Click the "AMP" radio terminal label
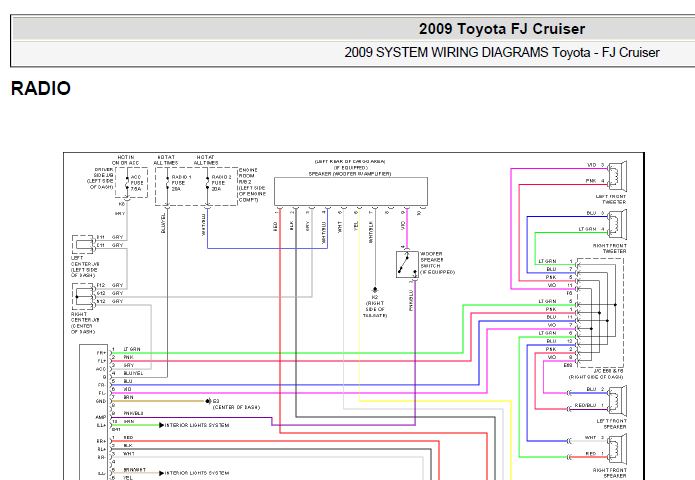 coord(102,417)
